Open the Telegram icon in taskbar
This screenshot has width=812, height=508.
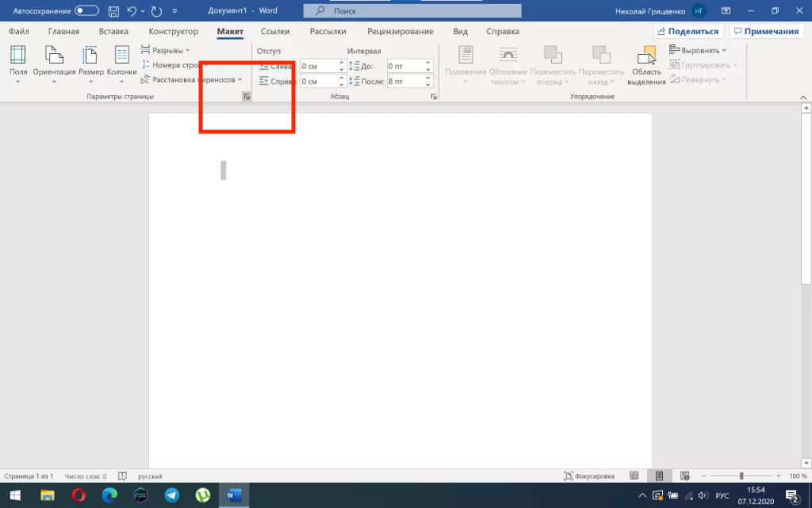(x=171, y=495)
